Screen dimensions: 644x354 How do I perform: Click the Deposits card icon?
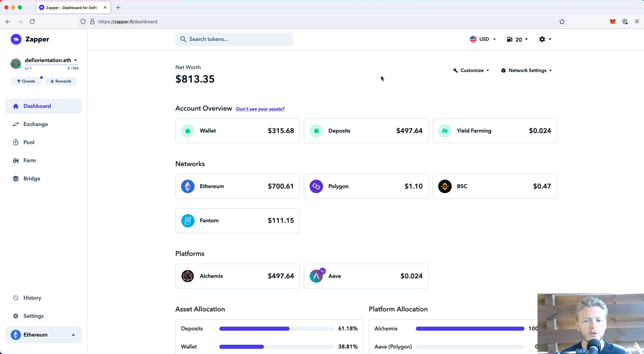point(316,131)
